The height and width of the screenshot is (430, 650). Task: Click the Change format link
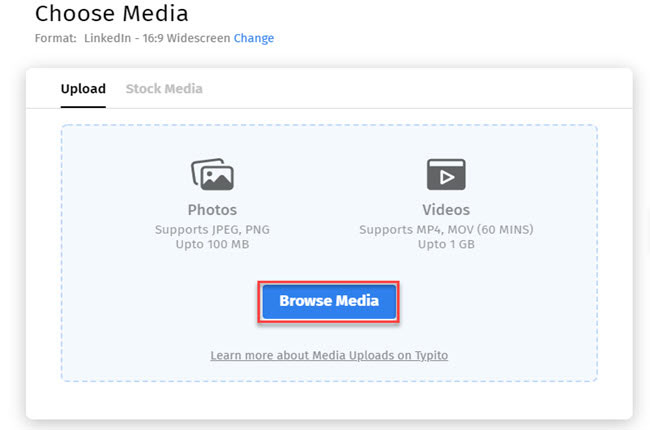coord(254,38)
